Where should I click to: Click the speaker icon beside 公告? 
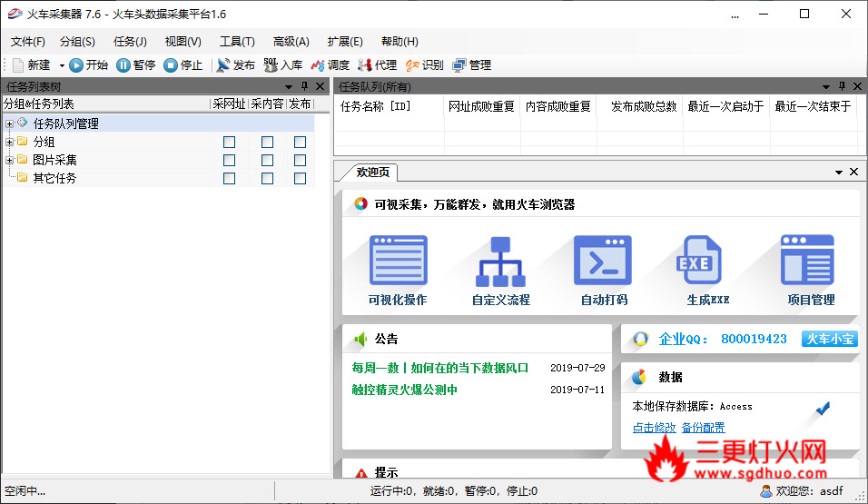tap(360, 339)
